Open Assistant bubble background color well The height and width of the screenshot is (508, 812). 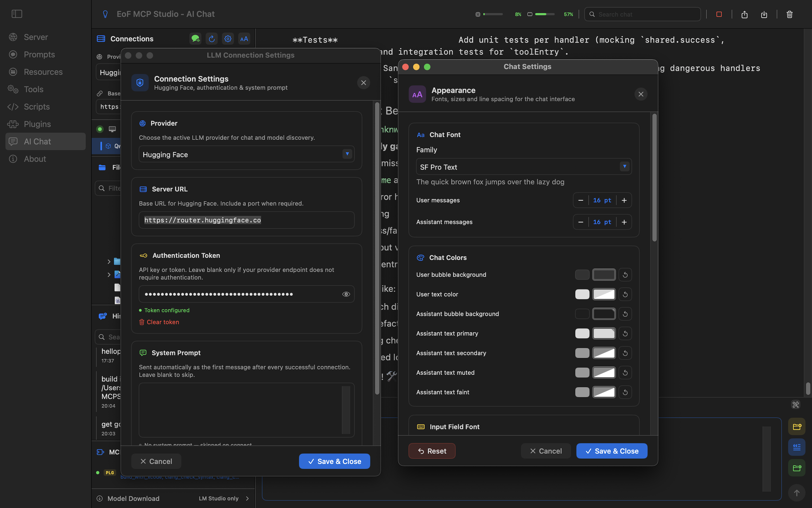click(x=604, y=314)
